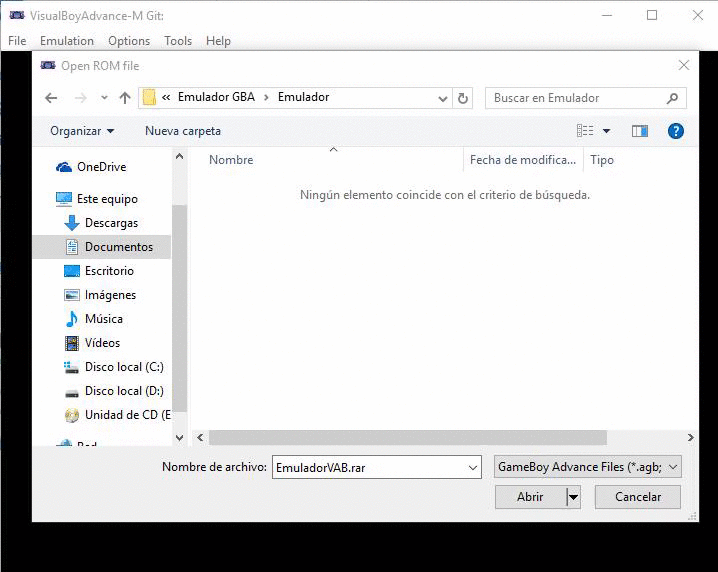Click the Descargas blue arrow icon
This screenshot has height=572, width=718.
tap(71, 223)
